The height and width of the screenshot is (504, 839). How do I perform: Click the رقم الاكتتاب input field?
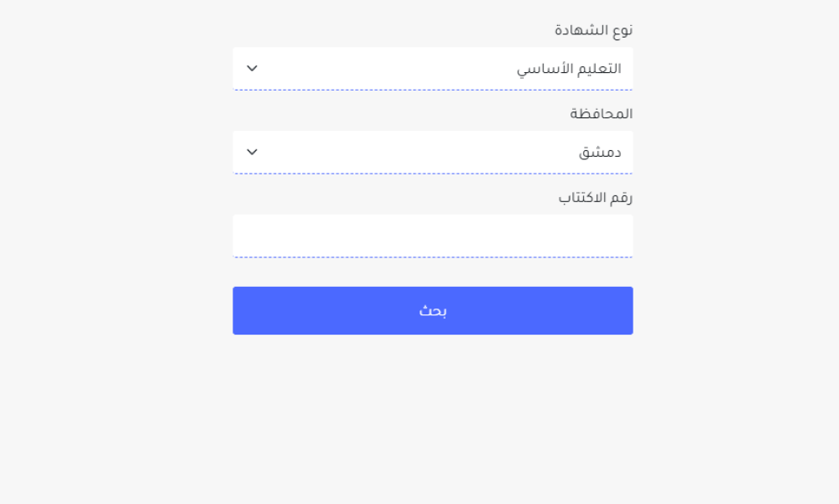pyautogui.click(x=432, y=236)
